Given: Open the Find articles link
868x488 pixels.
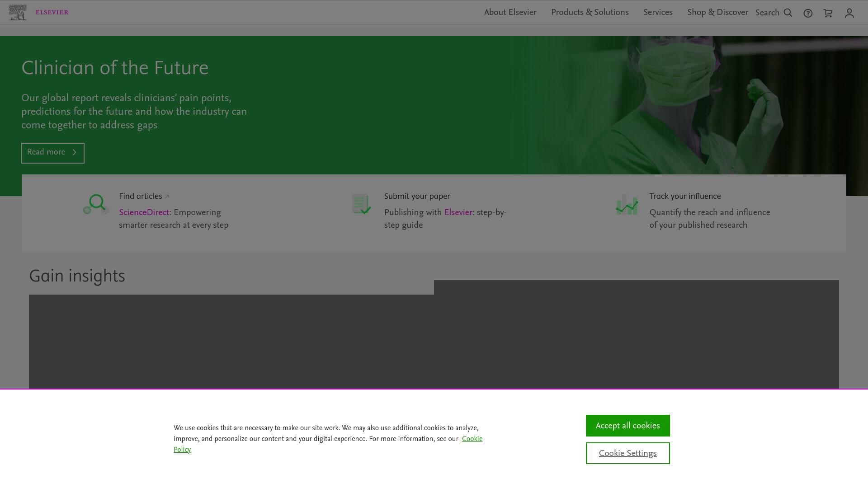Looking at the screenshot, I should point(144,197).
